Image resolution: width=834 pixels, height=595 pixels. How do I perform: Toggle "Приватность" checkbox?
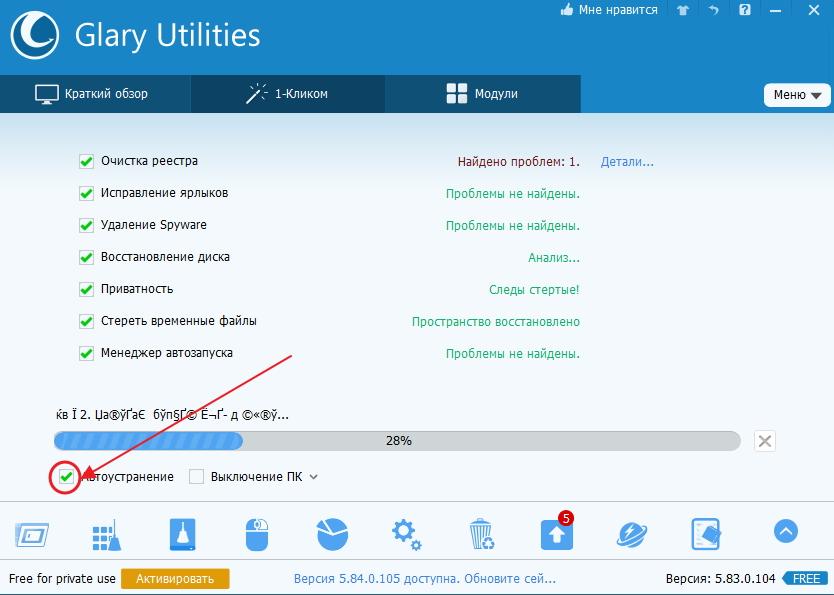[86, 289]
